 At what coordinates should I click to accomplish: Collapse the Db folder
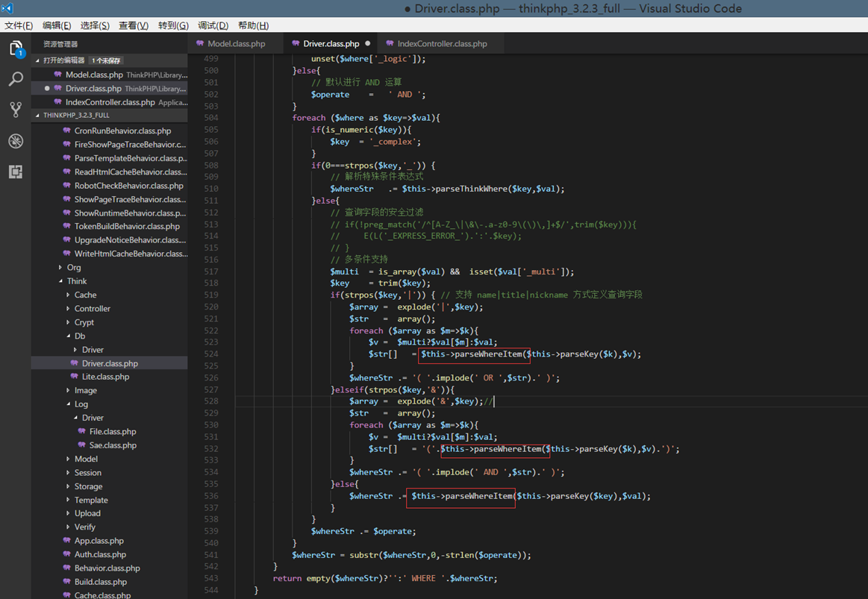68,336
